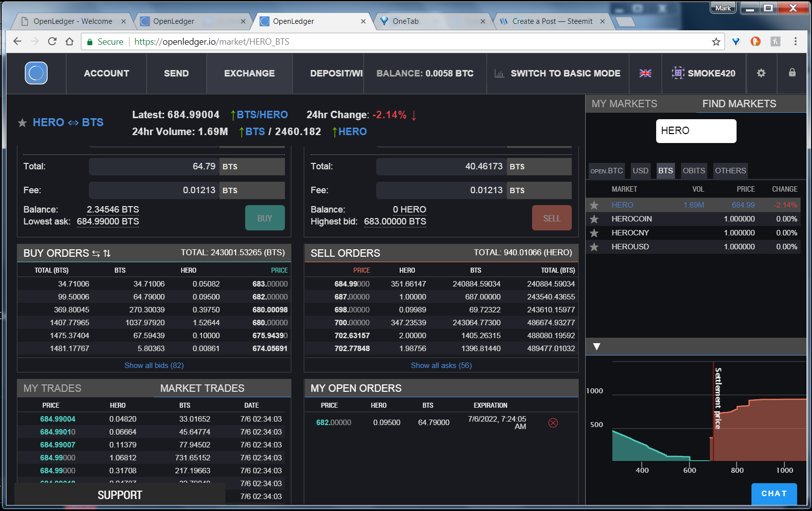Swap market via HERO BTS arrows
Screen dimensions: 812x511
73,123
